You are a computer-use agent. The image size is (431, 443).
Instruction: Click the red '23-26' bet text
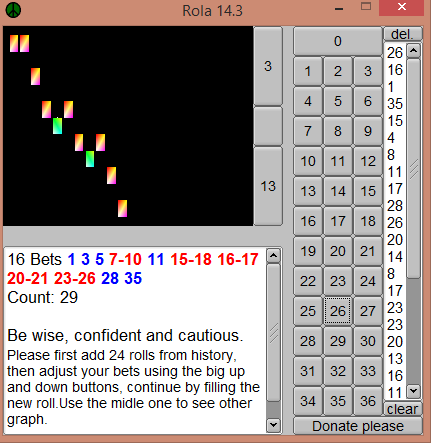[75, 278]
